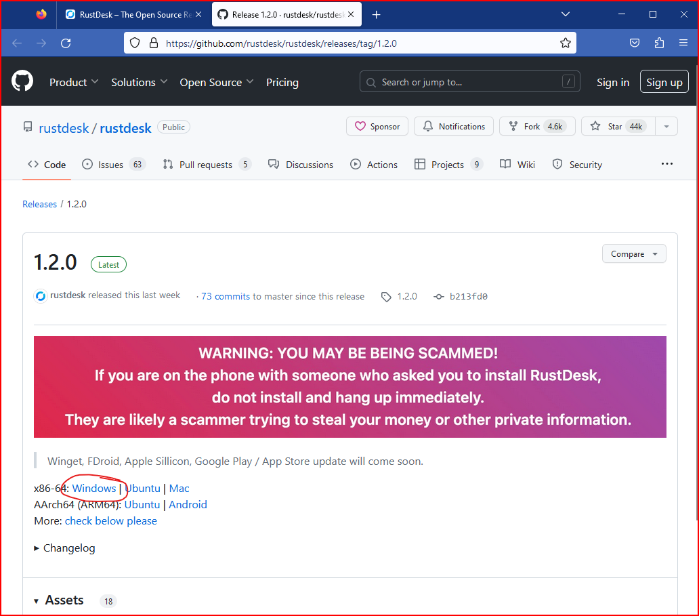Click the Latest release badge
Image resolution: width=699 pixels, height=616 pixels.
click(x=108, y=264)
